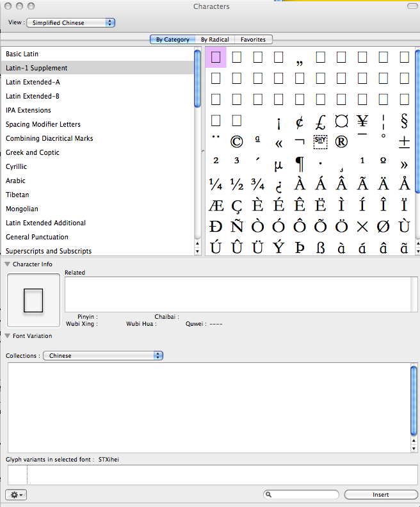Click the pilcrow paragraph mark

click(x=299, y=163)
